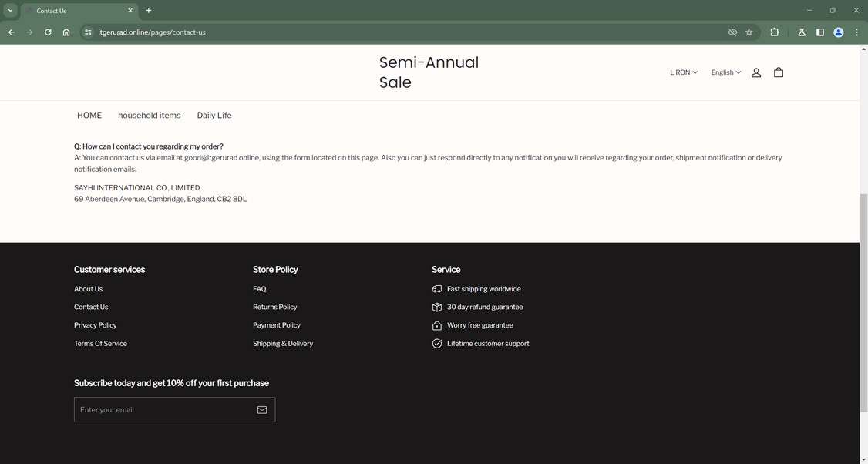The width and height of the screenshot is (868, 464).
Task: Expand the English language selector
Action: pyautogui.click(x=725, y=72)
